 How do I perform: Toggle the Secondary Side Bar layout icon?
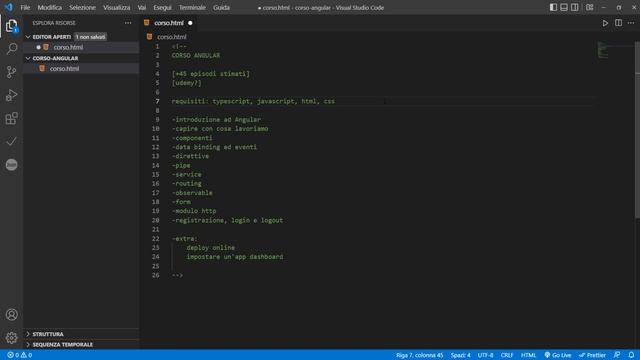[574, 7]
